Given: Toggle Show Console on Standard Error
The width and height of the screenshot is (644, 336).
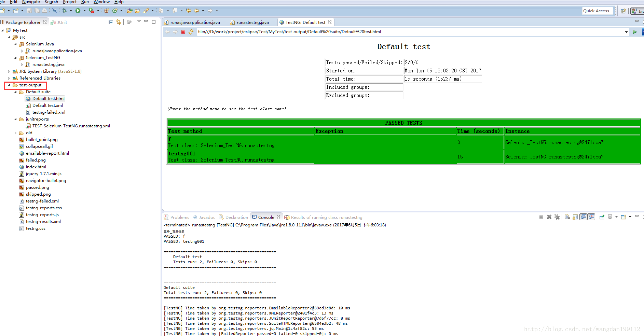Looking at the screenshot, I should (x=591, y=217).
